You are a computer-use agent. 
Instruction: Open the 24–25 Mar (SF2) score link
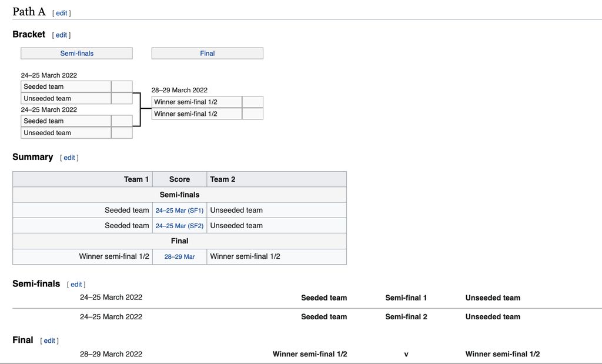tap(179, 226)
